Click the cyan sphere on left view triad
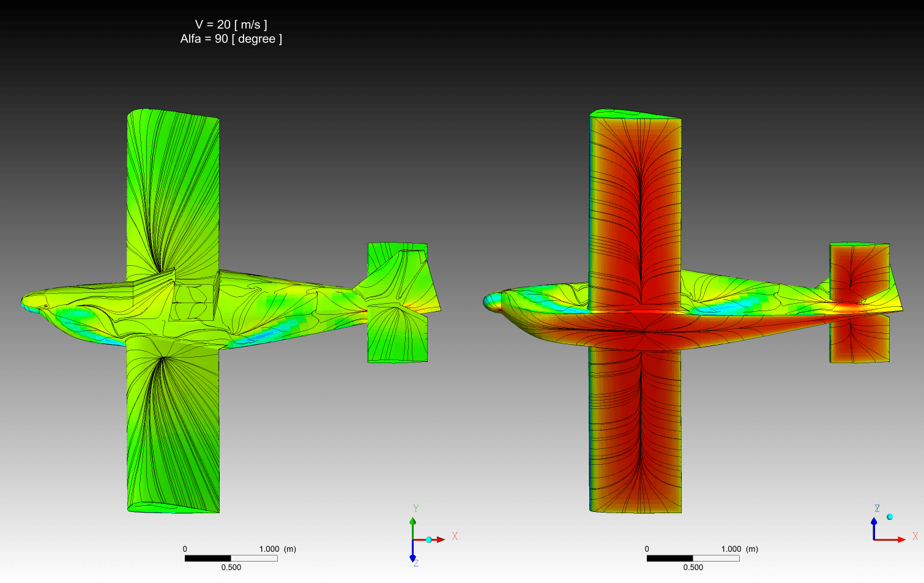 pos(429,540)
